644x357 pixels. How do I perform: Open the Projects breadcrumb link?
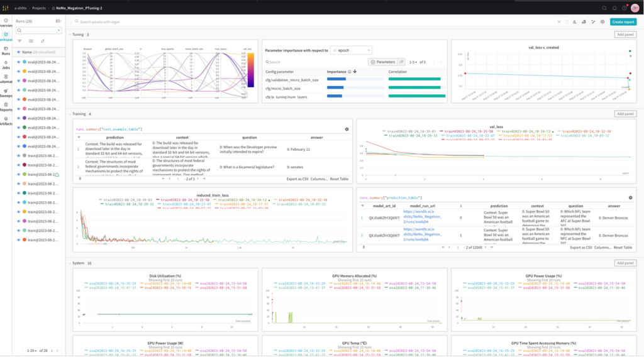pyautogui.click(x=39, y=8)
